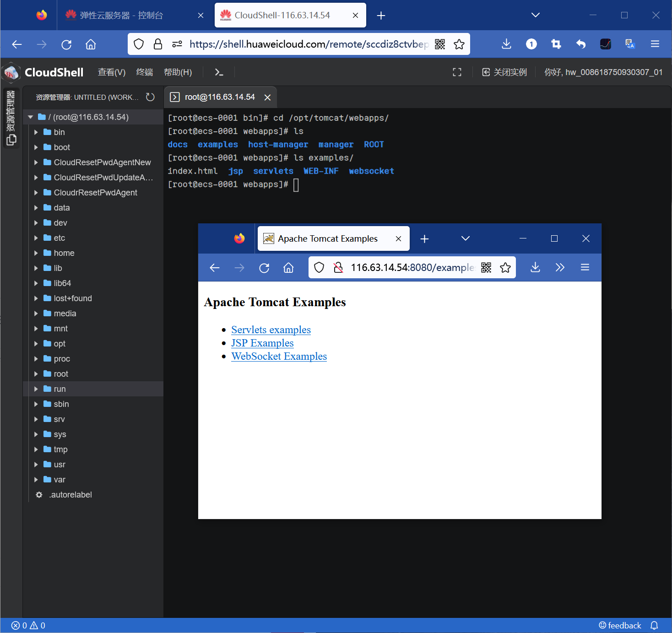
Task: Open the screenshot crop tool in Firefox toolbar
Action: (x=556, y=44)
